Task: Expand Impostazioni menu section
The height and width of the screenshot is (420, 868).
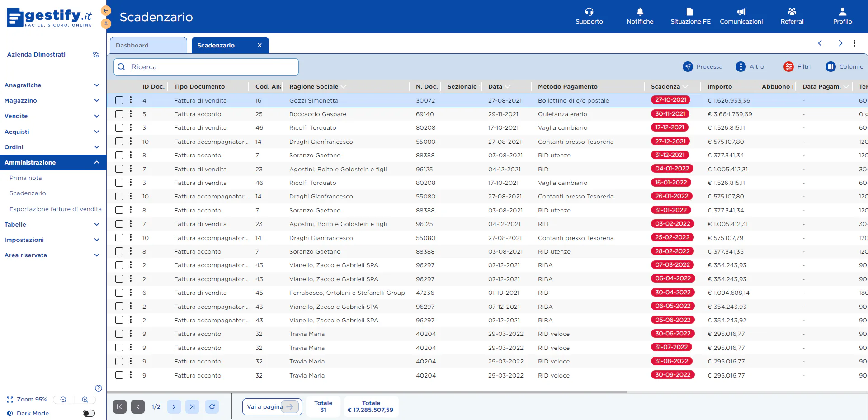Action: (52, 240)
